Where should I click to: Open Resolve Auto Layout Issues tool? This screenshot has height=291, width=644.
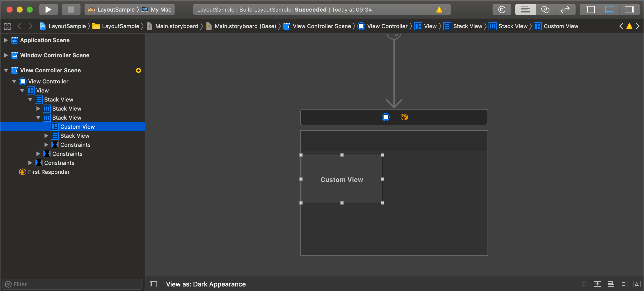[637, 284]
